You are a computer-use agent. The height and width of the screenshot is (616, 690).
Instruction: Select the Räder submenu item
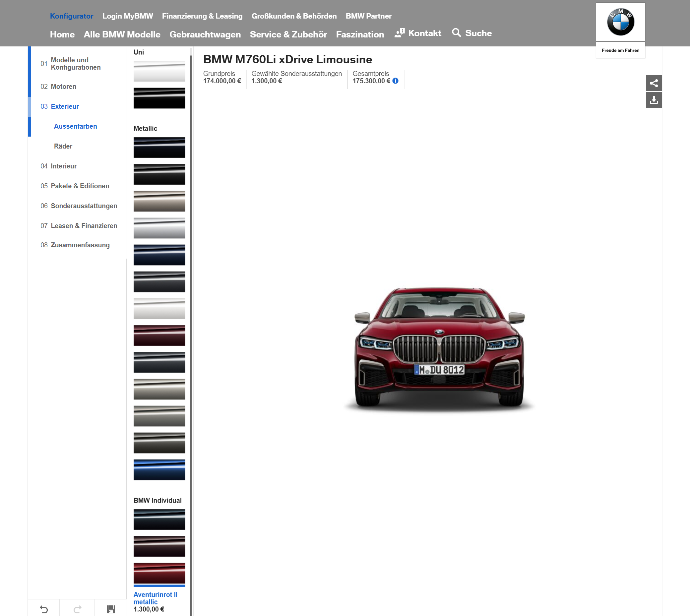63,146
